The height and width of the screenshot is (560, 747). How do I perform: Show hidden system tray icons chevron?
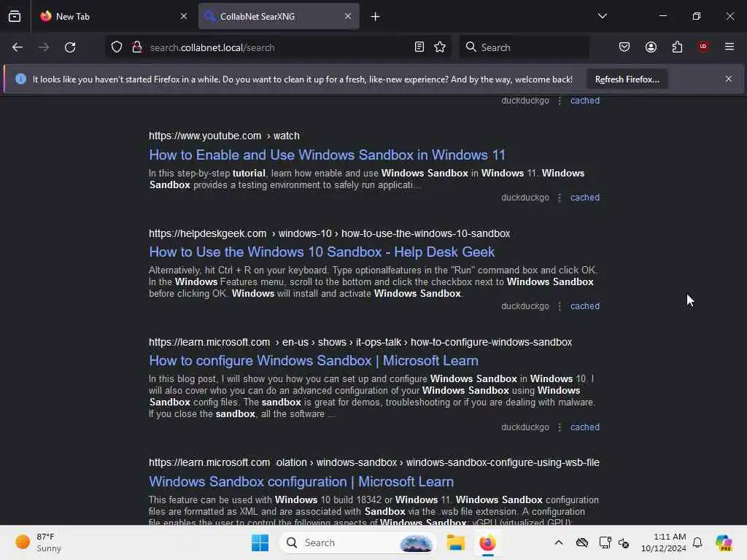559,542
